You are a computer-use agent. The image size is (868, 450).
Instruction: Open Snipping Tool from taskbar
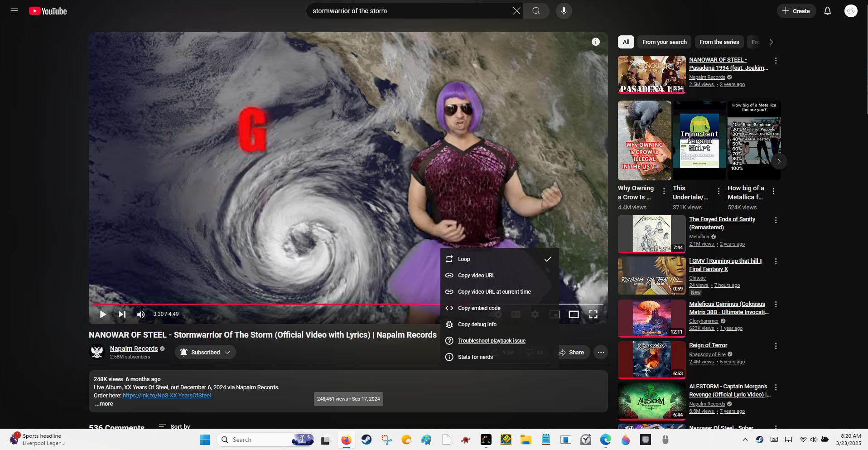386,440
